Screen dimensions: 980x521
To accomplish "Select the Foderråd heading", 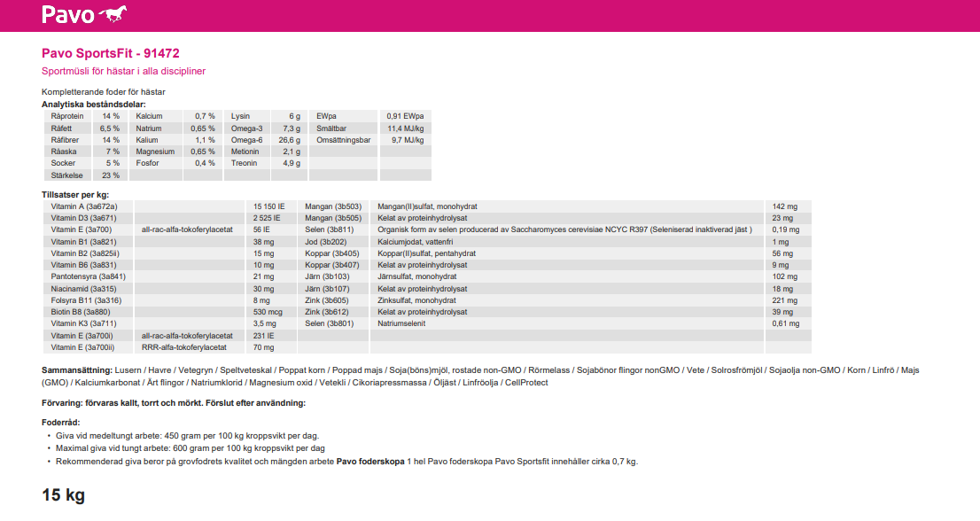I will (61, 423).
